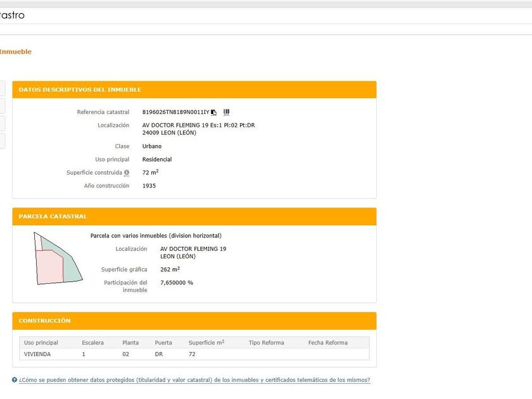Open the cadastral parcel map thumbnail
This screenshot has height=399, width=532.
point(58,258)
